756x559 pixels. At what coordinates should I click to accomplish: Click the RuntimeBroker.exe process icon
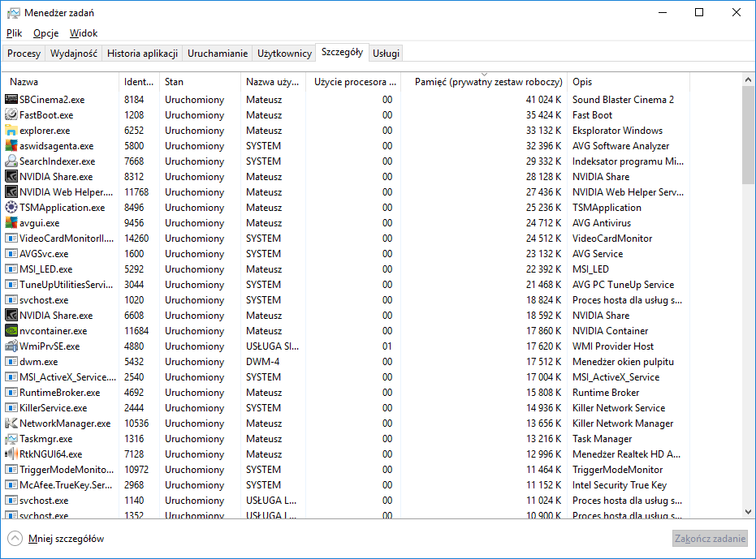[11, 392]
